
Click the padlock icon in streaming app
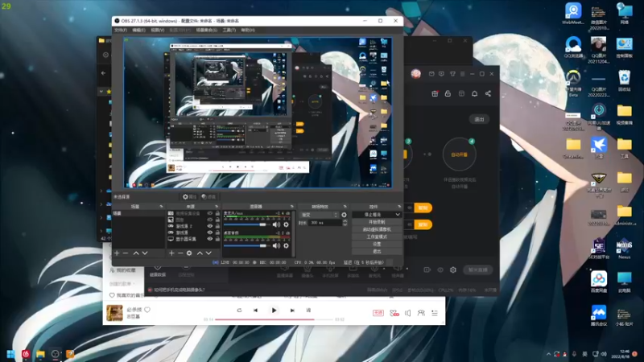[448, 93]
